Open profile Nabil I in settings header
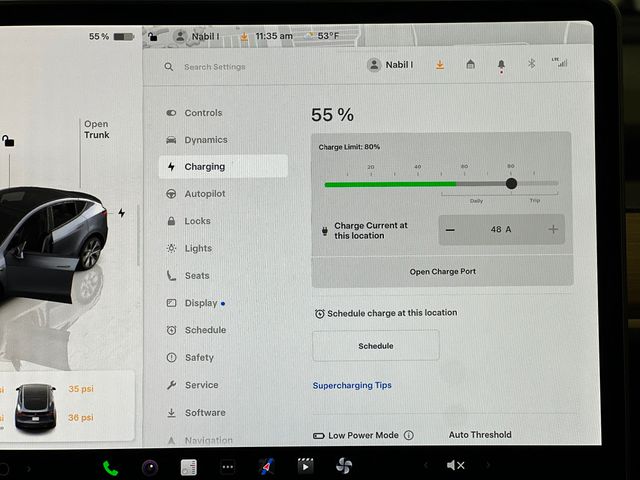Image resolution: width=640 pixels, height=480 pixels. coord(390,65)
